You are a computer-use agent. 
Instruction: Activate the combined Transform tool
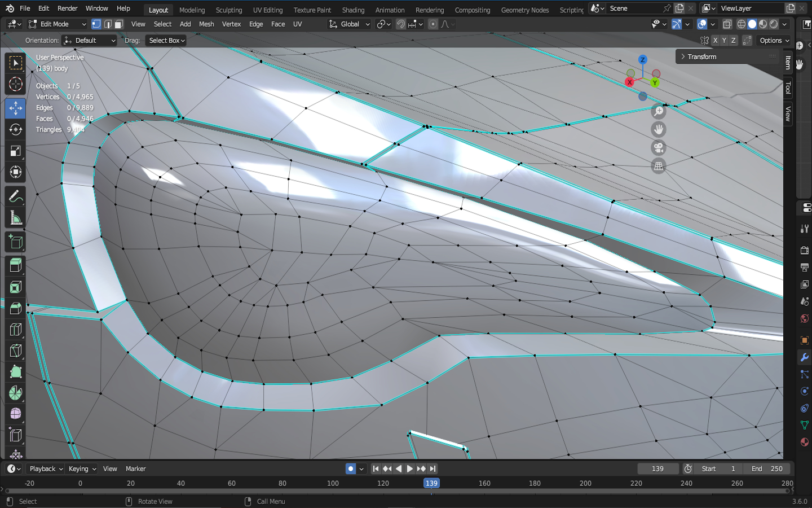click(15, 172)
